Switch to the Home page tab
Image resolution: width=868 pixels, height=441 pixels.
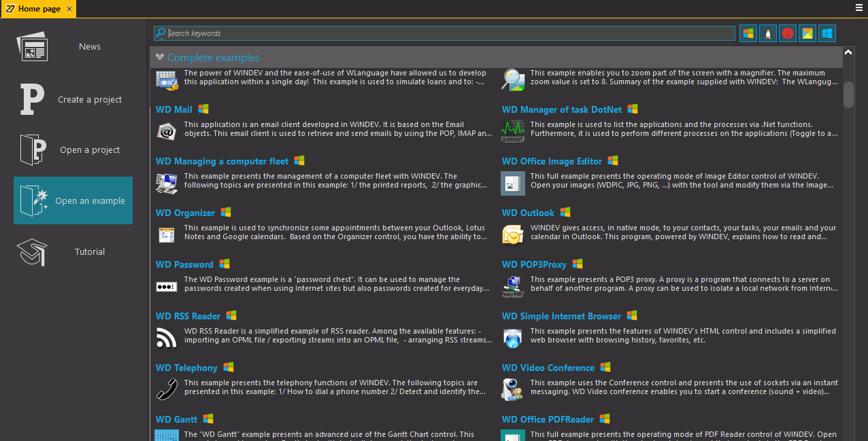(x=38, y=9)
